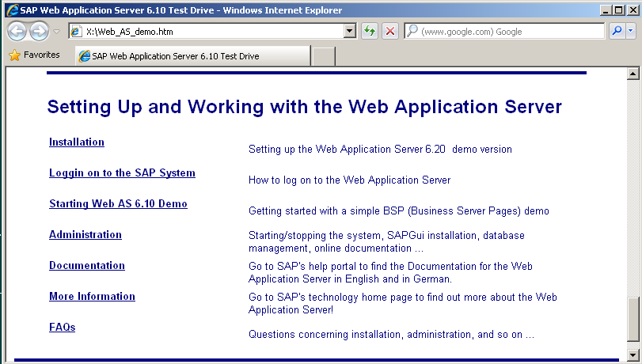Image resolution: width=642 pixels, height=364 pixels.
Task: Click the page icon in address bar
Action: (76, 32)
